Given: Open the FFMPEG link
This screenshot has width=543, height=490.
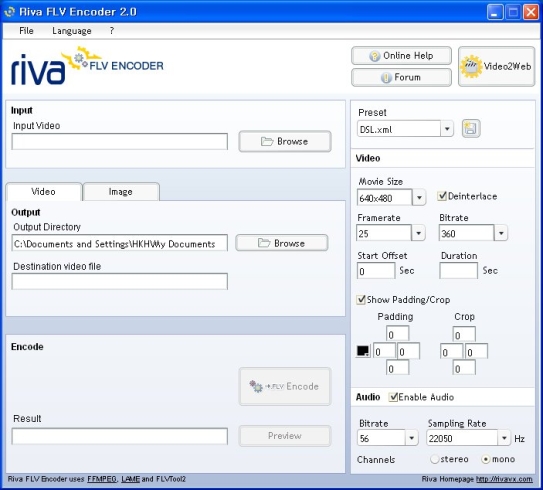Looking at the screenshot, I should pos(102,479).
